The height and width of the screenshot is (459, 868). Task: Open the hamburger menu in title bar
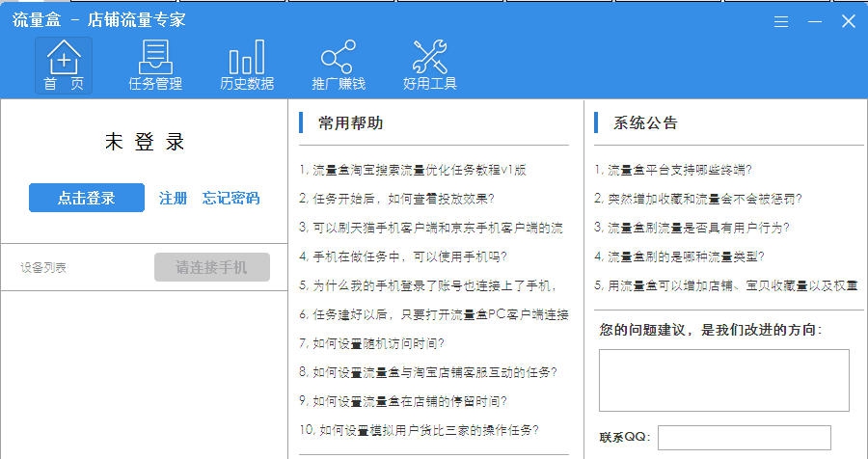click(781, 21)
